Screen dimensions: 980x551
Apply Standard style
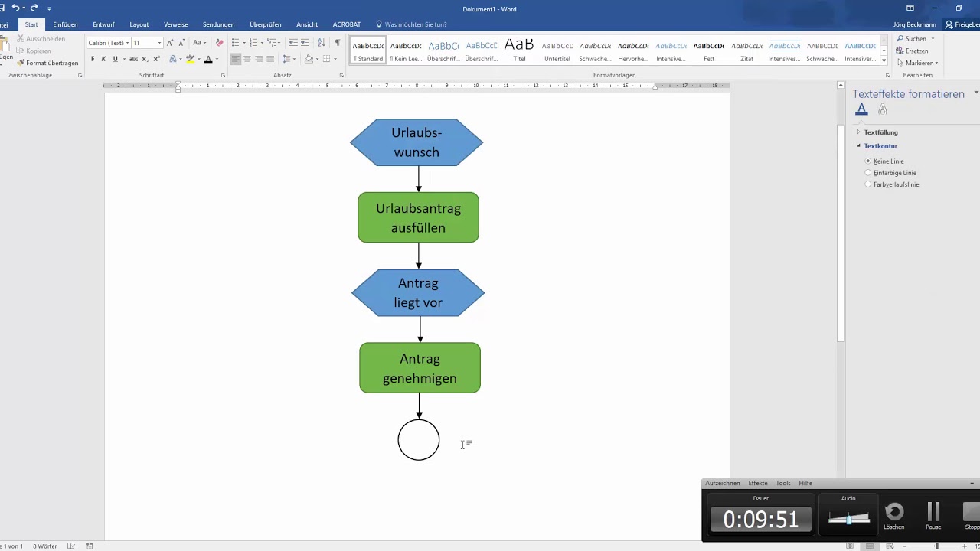pyautogui.click(x=368, y=51)
